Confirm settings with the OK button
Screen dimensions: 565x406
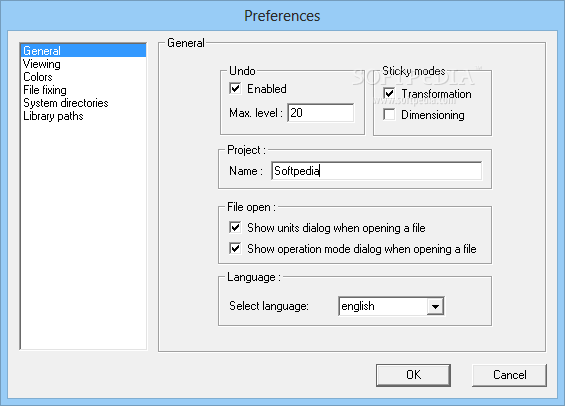click(x=413, y=375)
